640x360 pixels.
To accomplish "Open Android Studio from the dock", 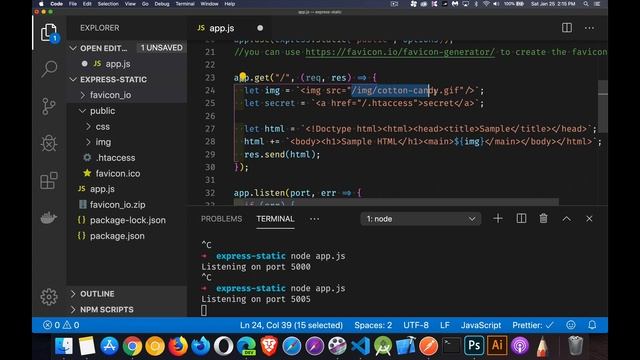I will (382, 346).
